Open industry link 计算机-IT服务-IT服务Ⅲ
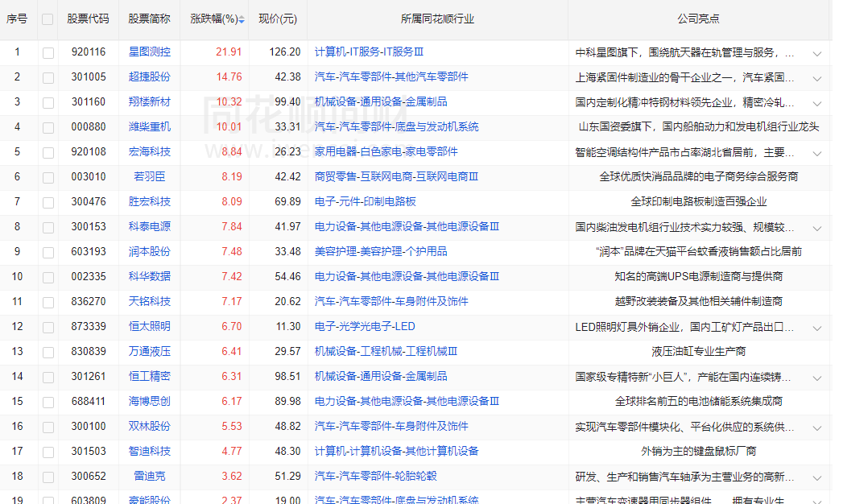Image resolution: width=843 pixels, height=504 pixels. pyautogui.click(x=369, y=52)
